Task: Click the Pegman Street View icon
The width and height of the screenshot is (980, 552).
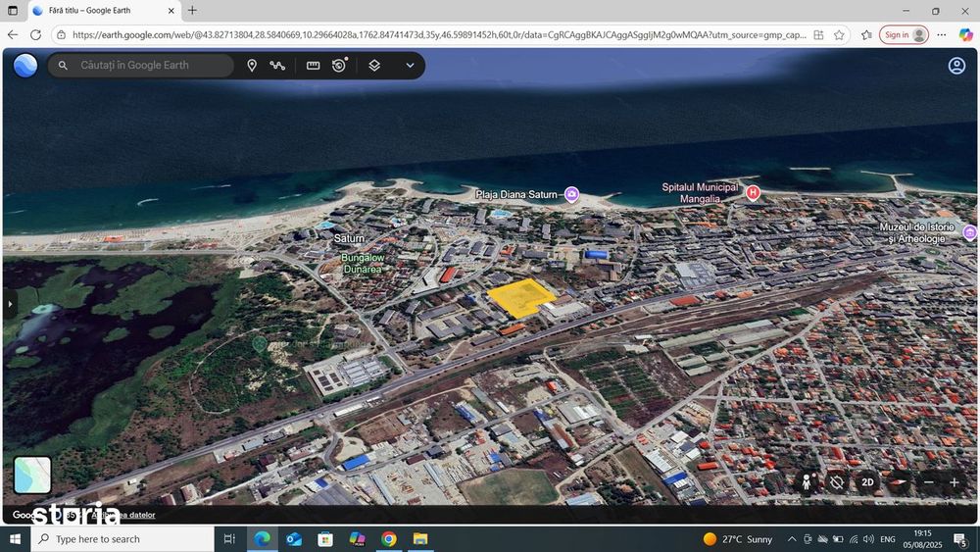Action: (808, 482)
